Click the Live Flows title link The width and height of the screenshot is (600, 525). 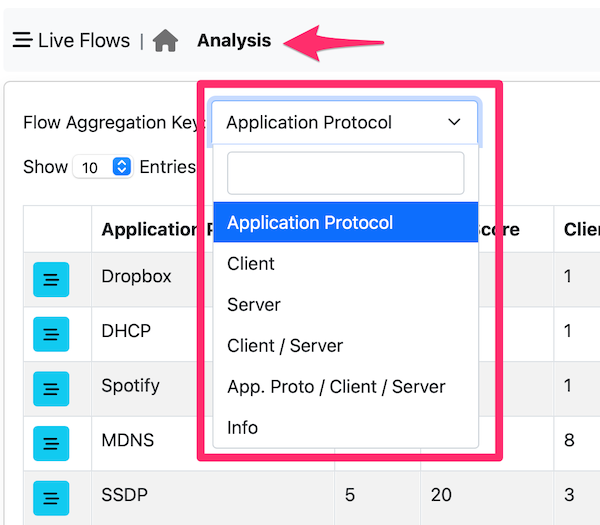coord(84,41)
